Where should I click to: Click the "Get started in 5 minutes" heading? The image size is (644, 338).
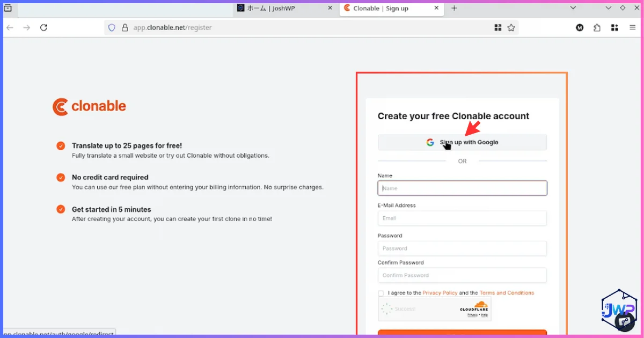point(112,210)
